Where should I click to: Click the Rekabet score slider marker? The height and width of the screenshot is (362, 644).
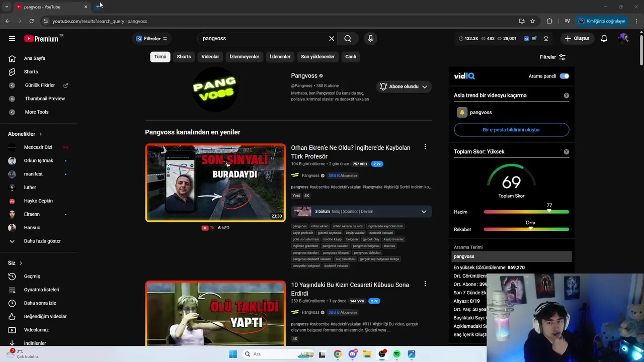coord(530,228)
